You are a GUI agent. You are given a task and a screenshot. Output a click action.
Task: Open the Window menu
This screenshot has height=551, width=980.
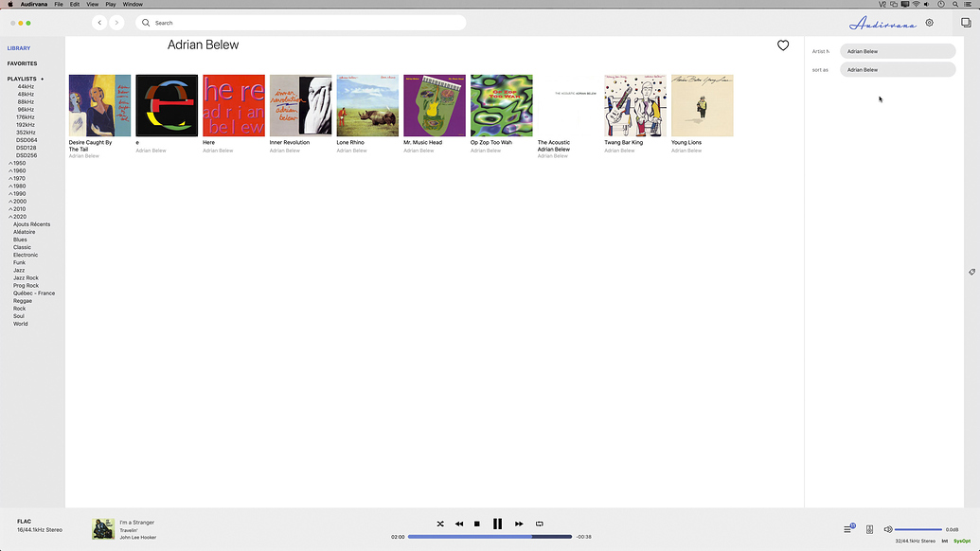click(133, 5)
